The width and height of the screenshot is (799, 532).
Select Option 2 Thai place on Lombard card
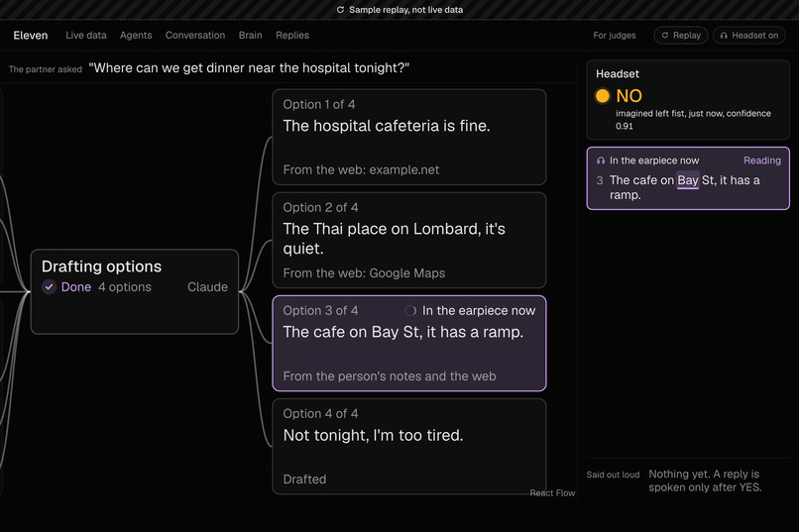[409, 241]
